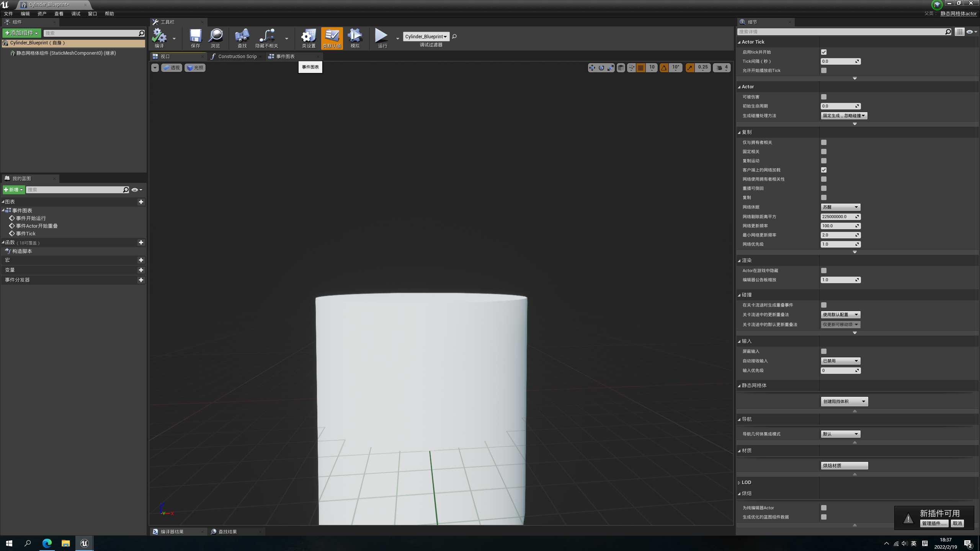Click the 浏览 (Browse) toolbar icon
This screenshot has width=980, height=551.
point(216,38)
